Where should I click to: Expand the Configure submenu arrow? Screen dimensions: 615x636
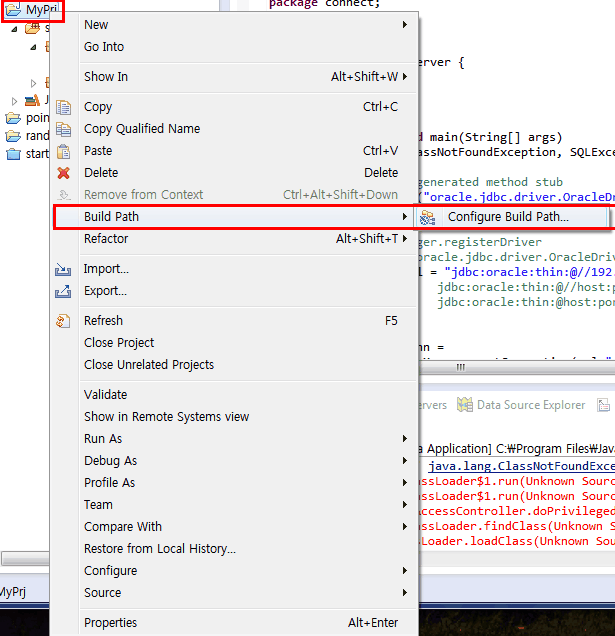[404, 570]
